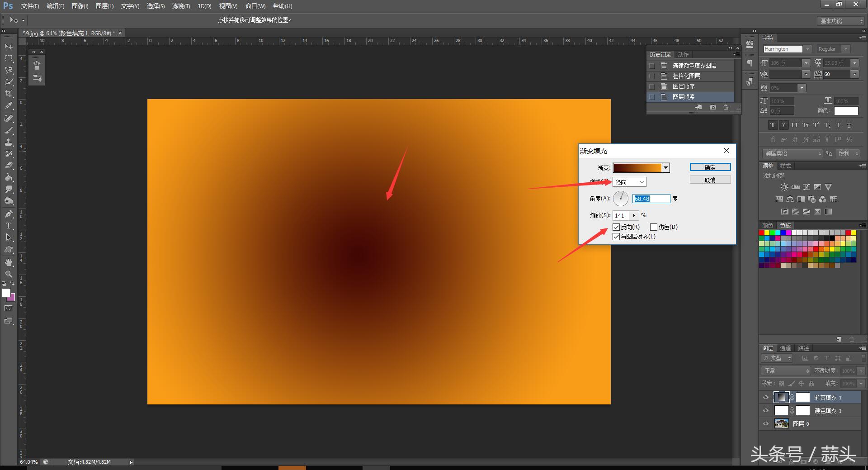Screen dimensions: 868x470
Task: Select the Pen tool
Action: 9,214
